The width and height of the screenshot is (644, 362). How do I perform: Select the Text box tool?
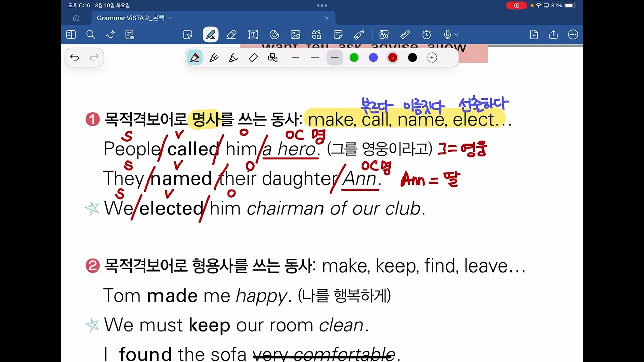253,35
